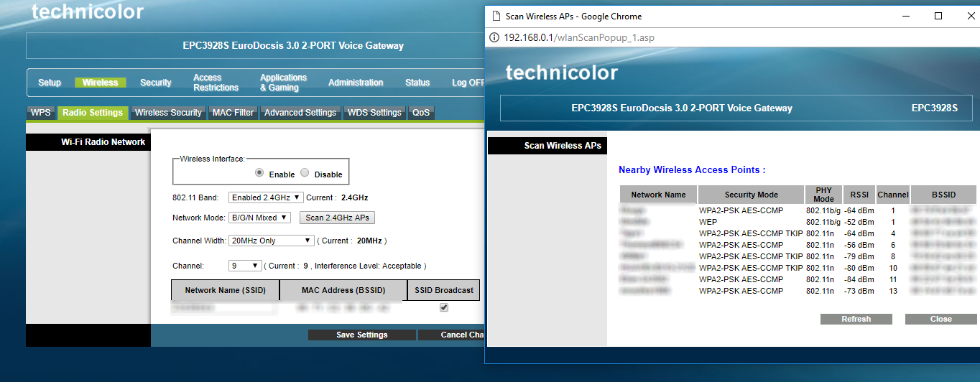Open the Wireless menu
The image size is (980, 382).
[101, 83]
